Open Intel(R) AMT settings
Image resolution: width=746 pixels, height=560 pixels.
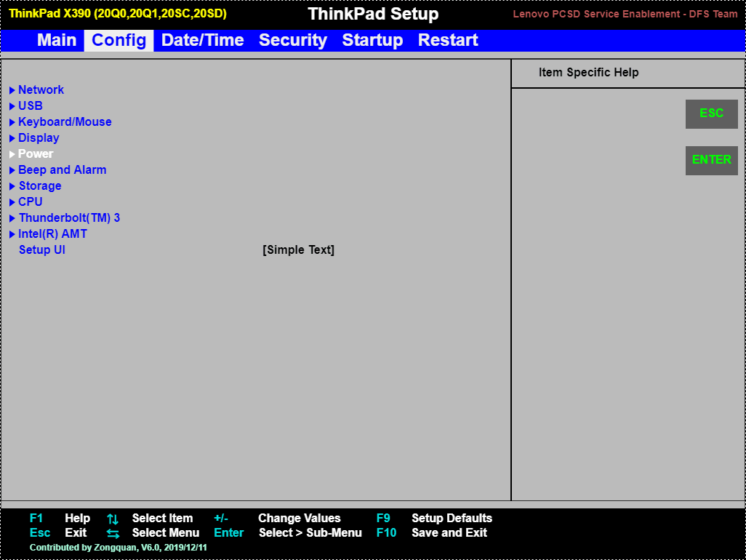[x=52, y=234]
